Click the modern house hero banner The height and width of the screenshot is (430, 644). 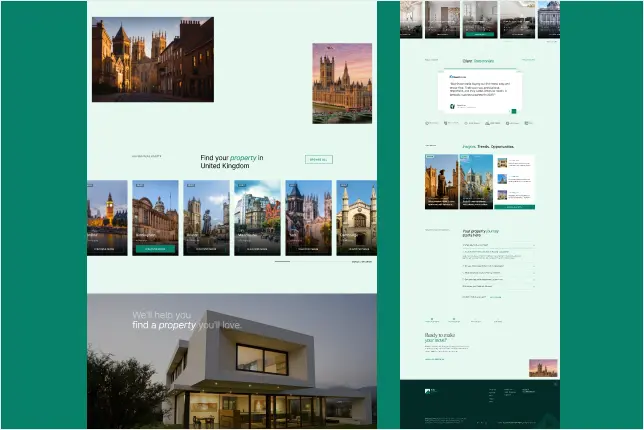[232, 361]
